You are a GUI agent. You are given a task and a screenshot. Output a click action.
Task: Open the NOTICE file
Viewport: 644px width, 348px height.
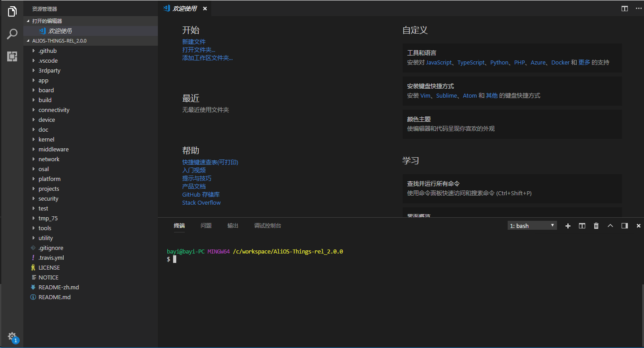91,277
